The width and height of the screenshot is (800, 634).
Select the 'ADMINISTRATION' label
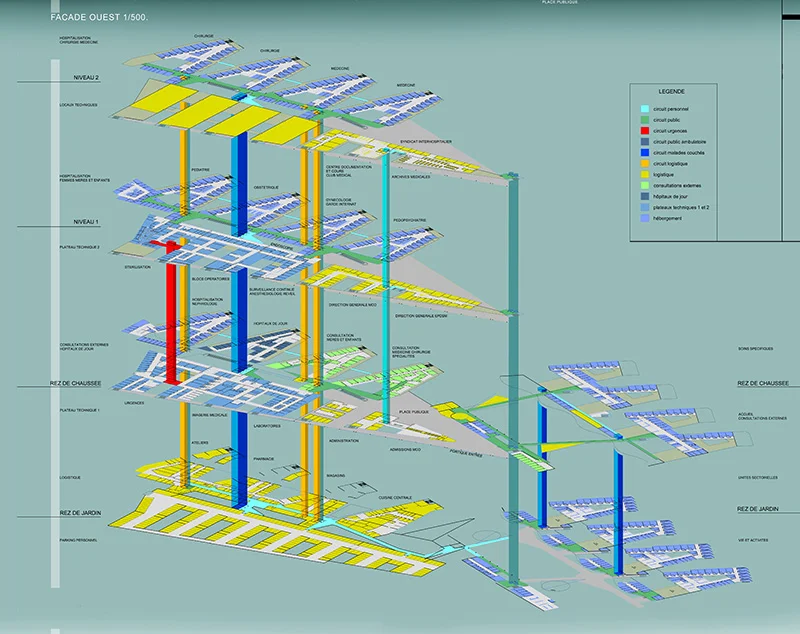click(343, 440)
